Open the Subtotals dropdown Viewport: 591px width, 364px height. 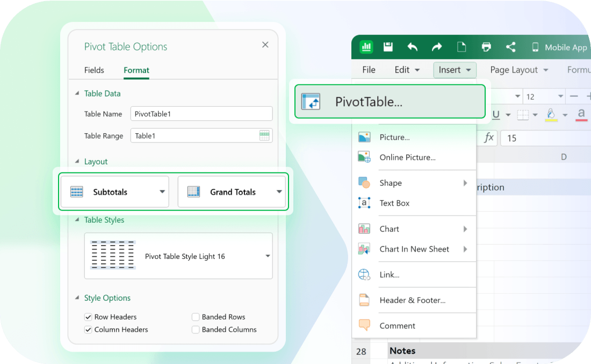point(114,192)
